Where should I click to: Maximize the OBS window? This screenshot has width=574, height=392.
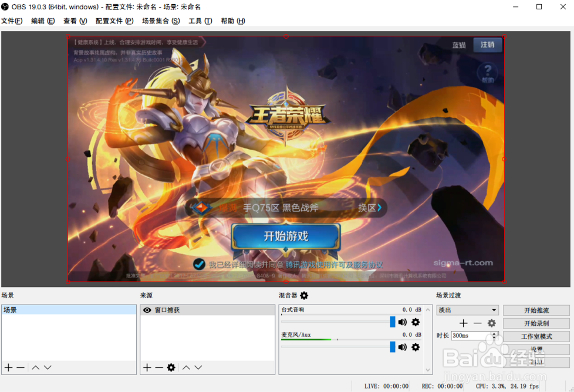[x=539, y=6]
